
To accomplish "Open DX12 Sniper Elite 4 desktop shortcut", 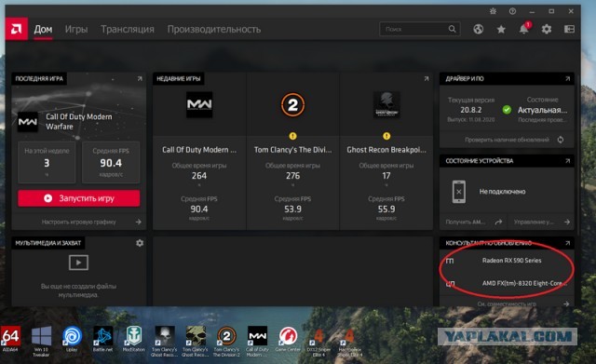I will point(318,341).
